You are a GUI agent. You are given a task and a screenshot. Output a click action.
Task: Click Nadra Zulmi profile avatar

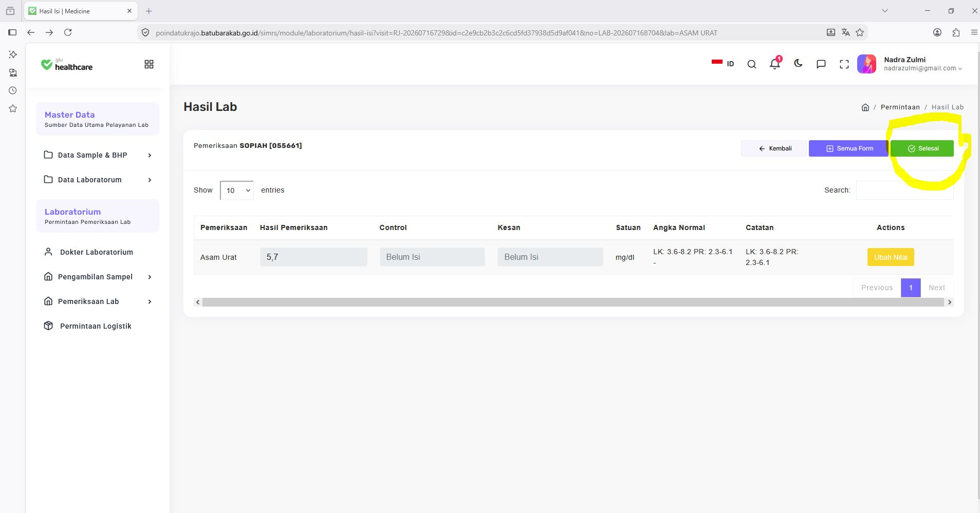867,64
